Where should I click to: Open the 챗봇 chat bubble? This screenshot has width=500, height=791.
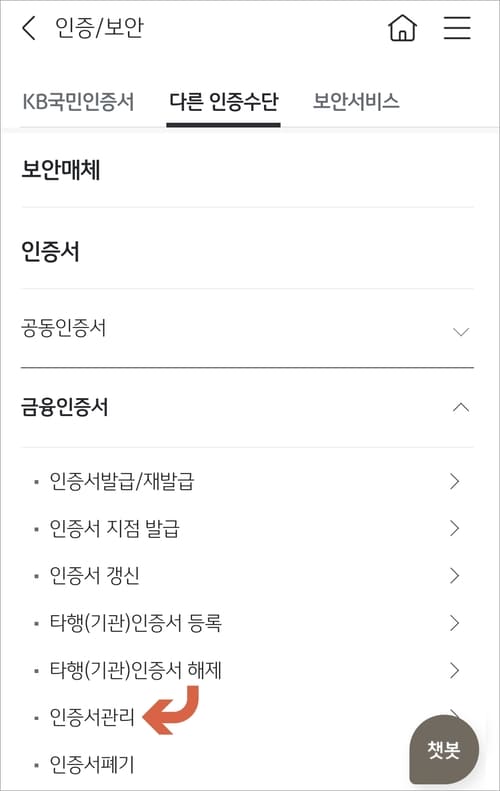[444, 749]
